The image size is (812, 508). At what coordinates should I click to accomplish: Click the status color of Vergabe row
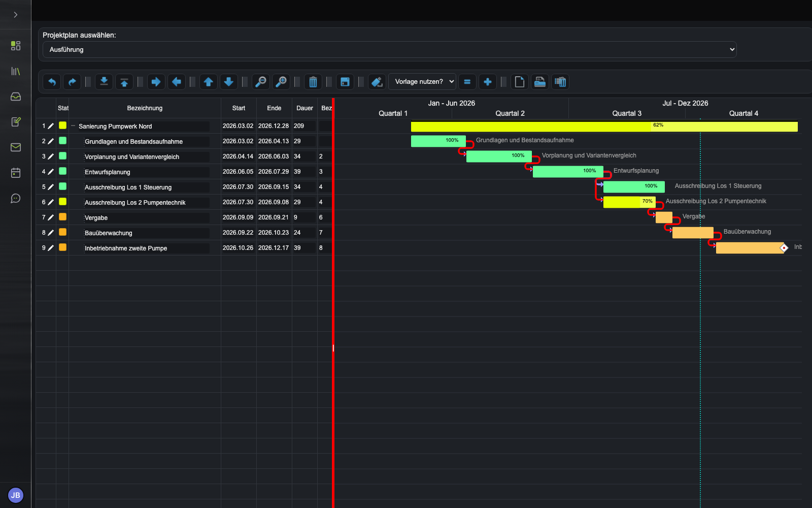click(x=62, y=217)
